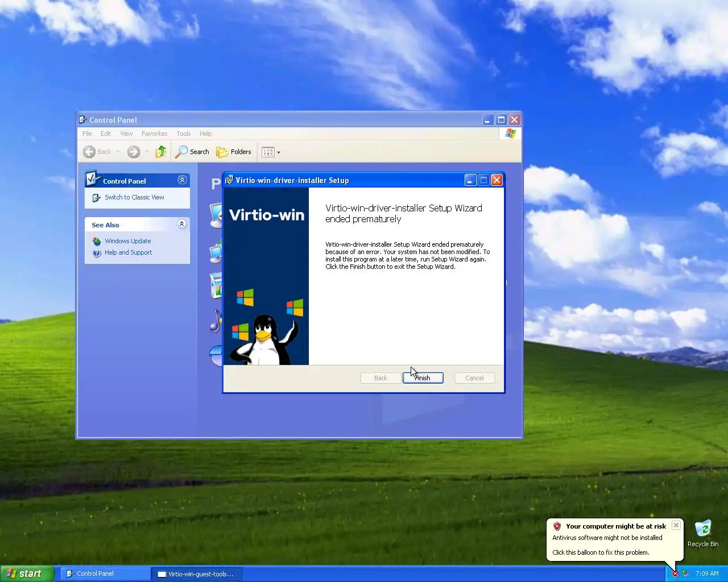Close the security warning balloon
This screenshot has width=728, height=582.
[676, 525]
